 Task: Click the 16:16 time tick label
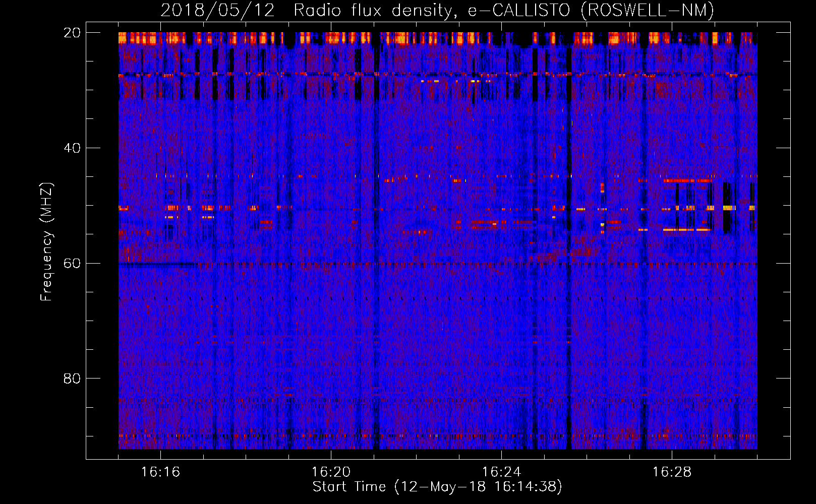[160, 472]
